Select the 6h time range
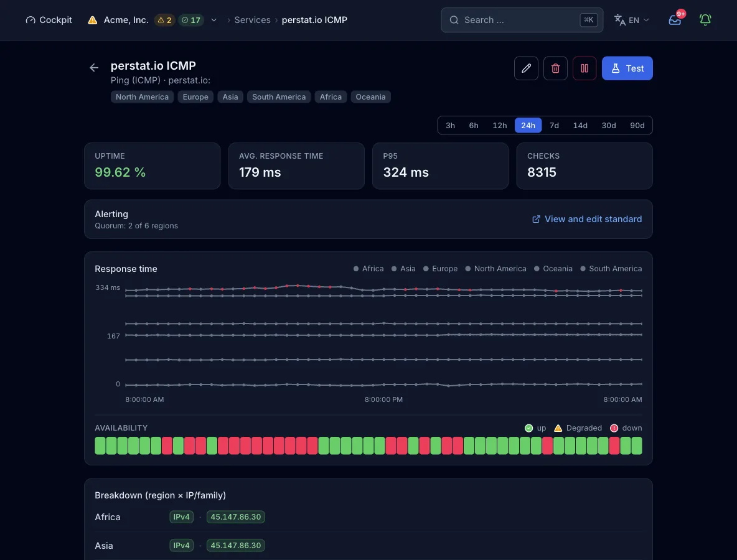Image resolution: width=737 pixels, height=560 pixels. (x=474, y=126)
